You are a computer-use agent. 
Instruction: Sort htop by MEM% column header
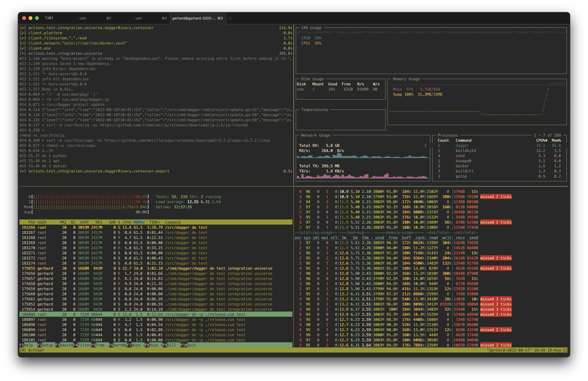point(139,222)
